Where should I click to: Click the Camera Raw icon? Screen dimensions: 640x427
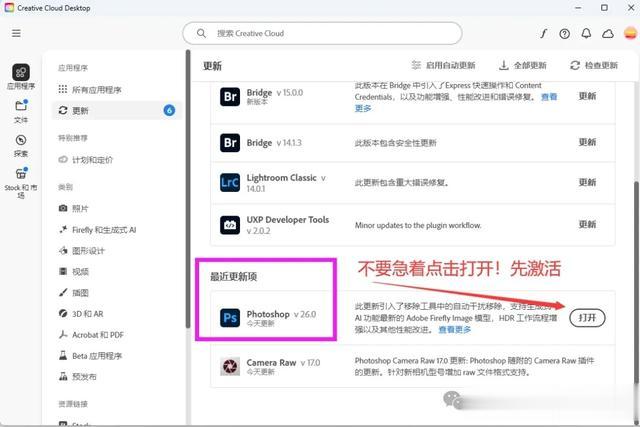[230, 366]
